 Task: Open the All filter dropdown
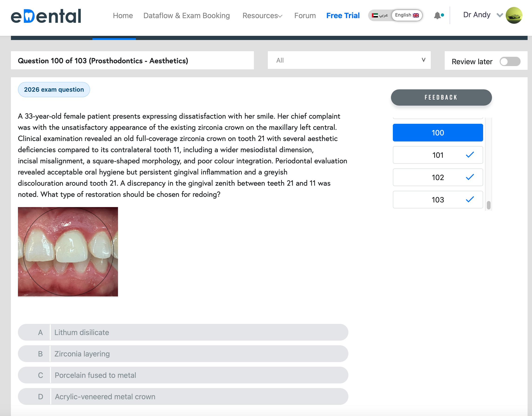[x=349, y=60]
